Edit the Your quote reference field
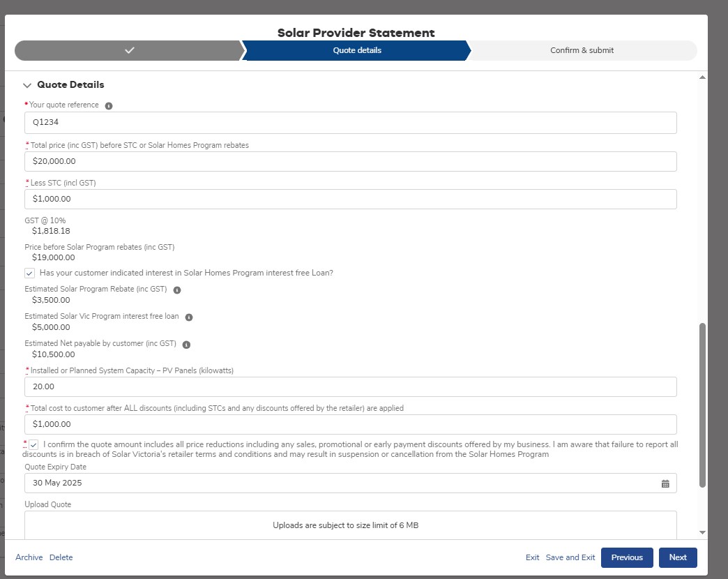728x579 pixels. point(351,123)
